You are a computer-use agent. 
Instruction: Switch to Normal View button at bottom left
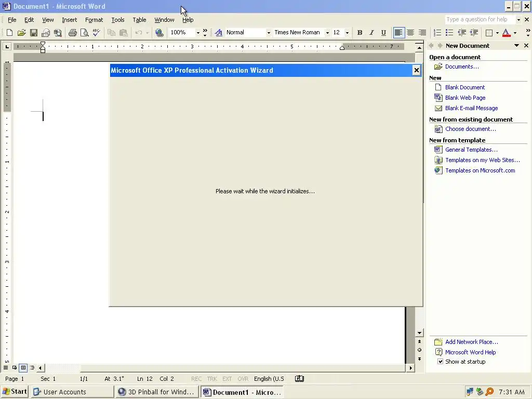(5, 368)
